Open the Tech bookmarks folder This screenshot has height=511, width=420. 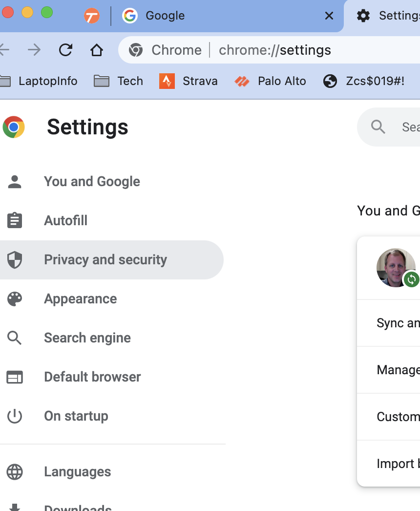tap(119, 81)
